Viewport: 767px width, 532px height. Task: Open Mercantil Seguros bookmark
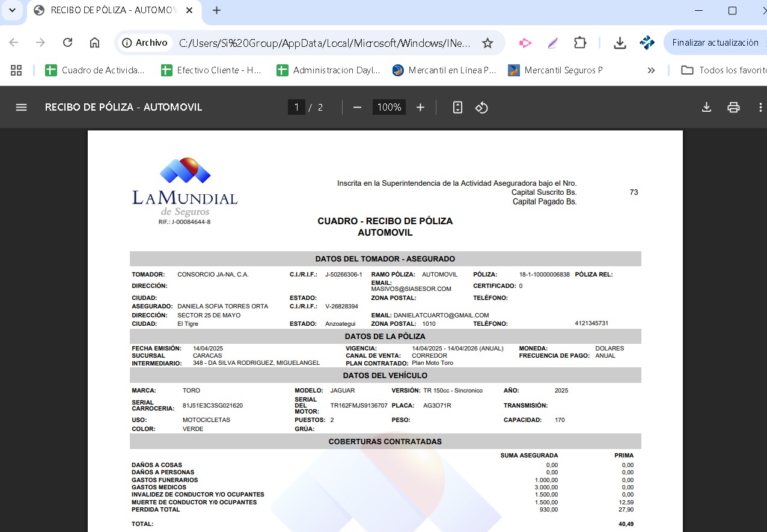click(x=555, y=70)
